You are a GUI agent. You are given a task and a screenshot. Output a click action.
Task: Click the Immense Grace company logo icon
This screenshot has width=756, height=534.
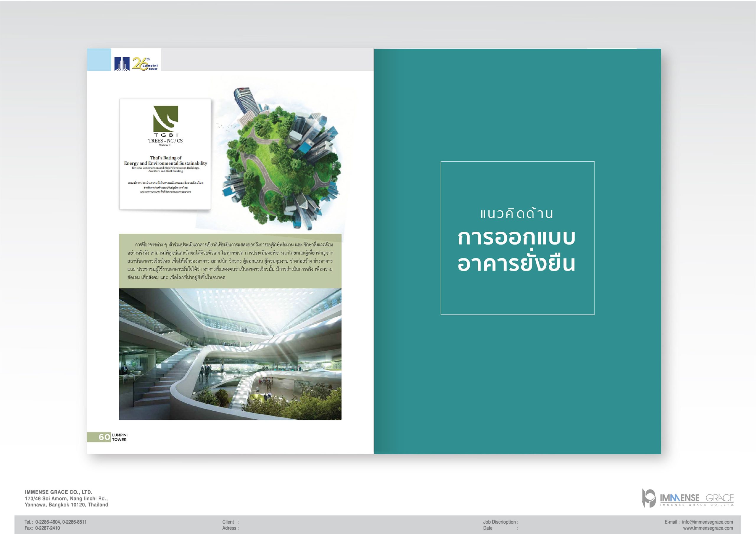[x=648, y=498]
